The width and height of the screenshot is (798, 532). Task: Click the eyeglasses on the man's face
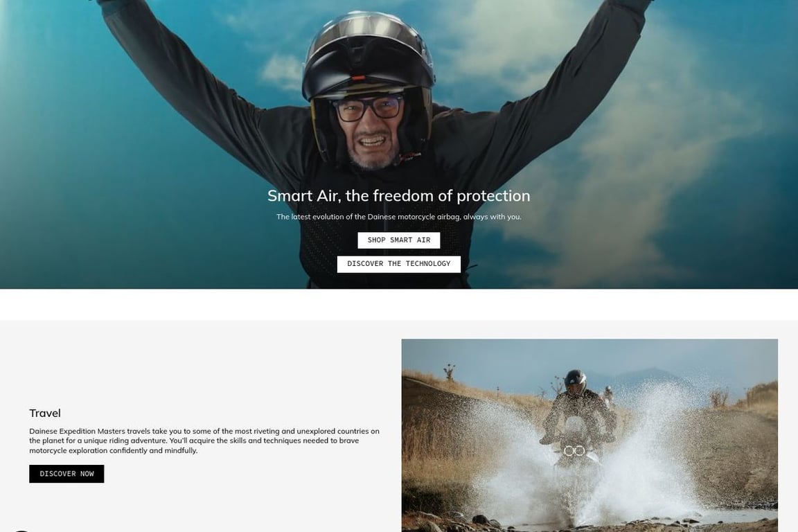[367, 109]
